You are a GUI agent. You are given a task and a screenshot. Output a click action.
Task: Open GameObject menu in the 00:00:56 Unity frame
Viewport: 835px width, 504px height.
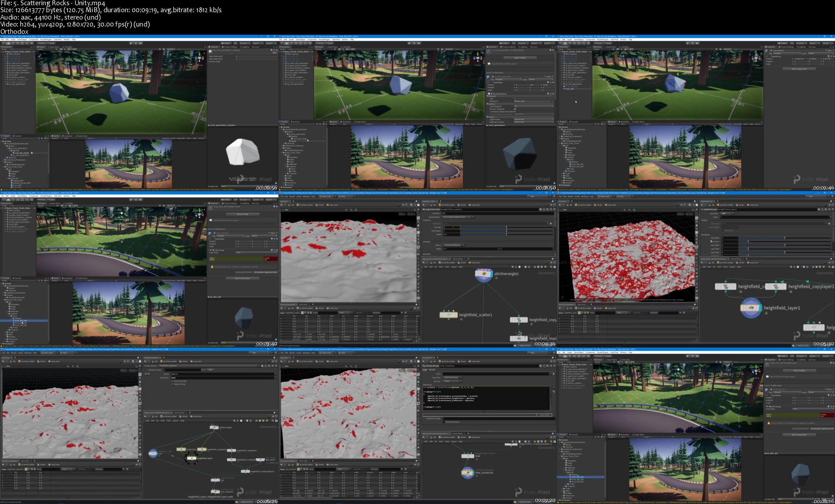coord(22,40)
